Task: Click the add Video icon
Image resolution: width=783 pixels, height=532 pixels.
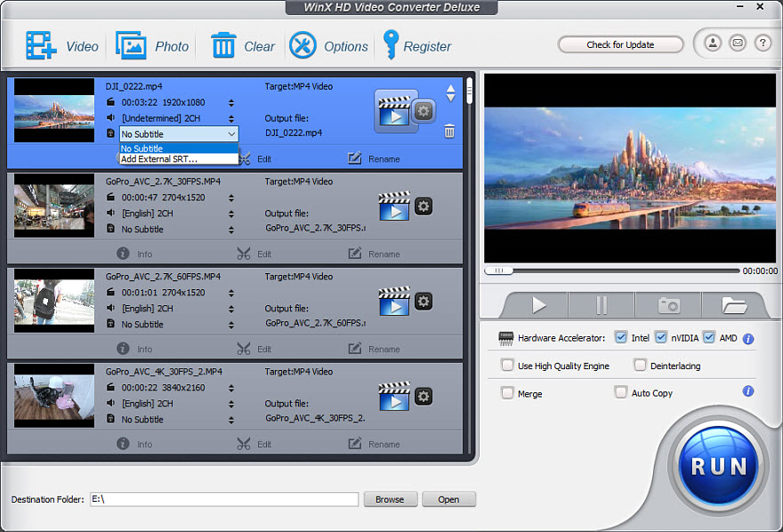Action: 41,45
